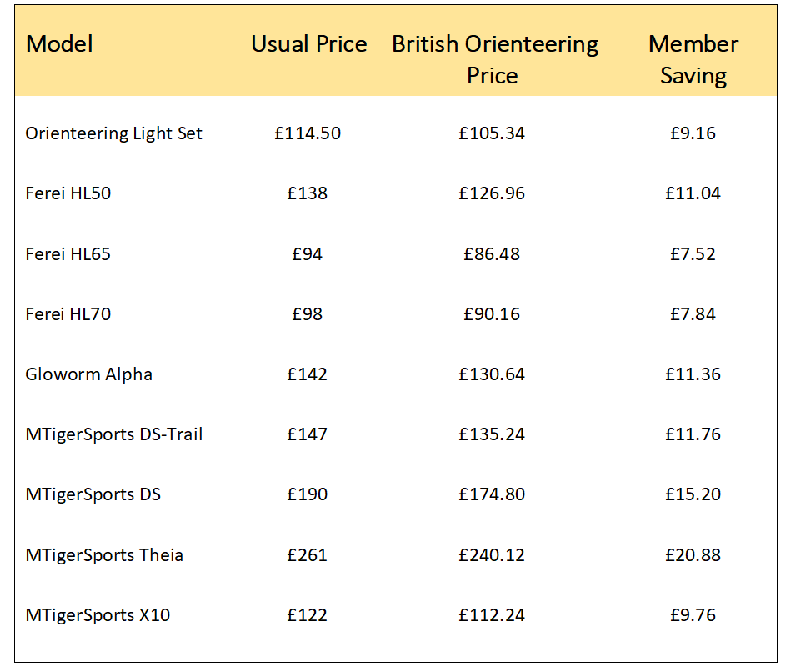The width and height of the screenshot is (791, 672).
Task: Select the £126.96 British Orienteering price
Action: pyautogui.click(x=492, y=193)
